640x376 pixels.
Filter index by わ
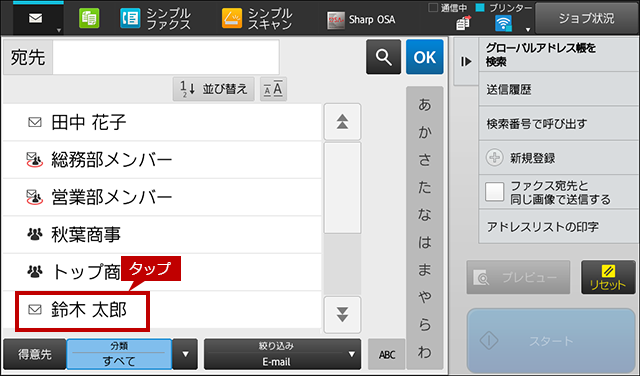[424, 352]
